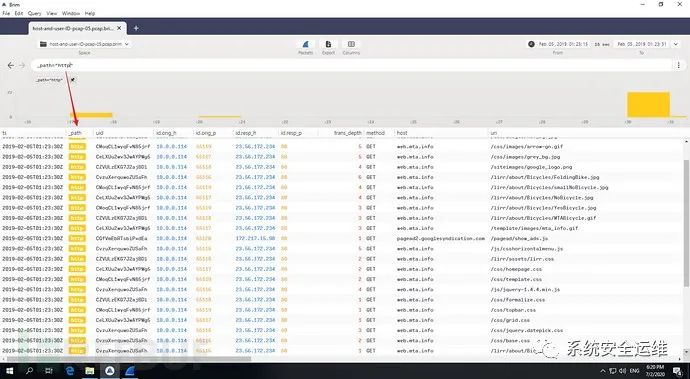The width and height of the screenshot is (690, 379).
Task: Select the 172.217.15.98 responder IP cell
Action: tap(255, 238)
